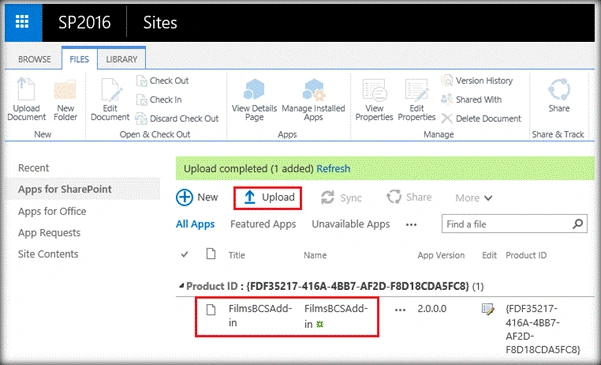Open Apps for SharePoint in left navigation
This screenshot has height=365, width=601.
pos(65,189)
